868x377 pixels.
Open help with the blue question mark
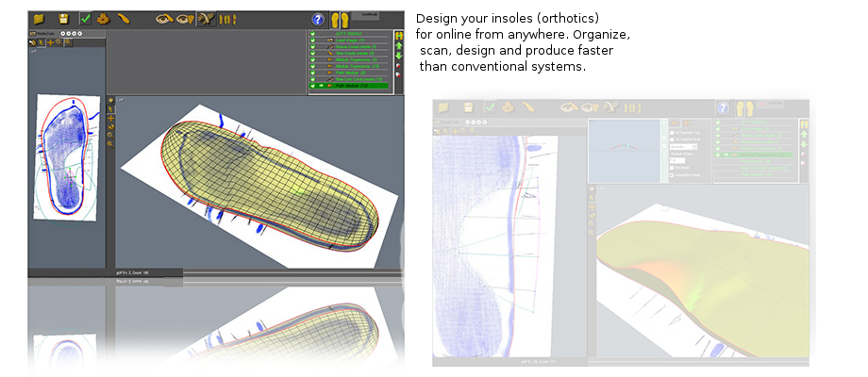click(317, 19)
